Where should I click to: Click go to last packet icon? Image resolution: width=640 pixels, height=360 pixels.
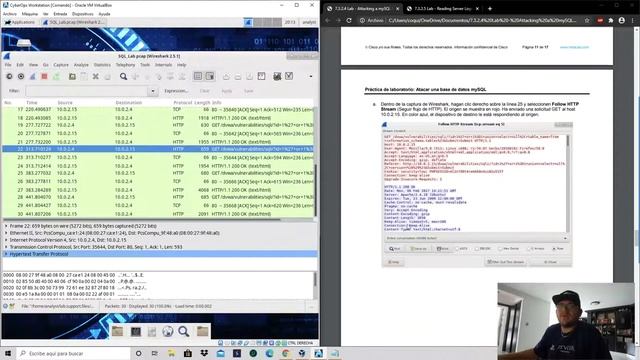pos(182,76)
